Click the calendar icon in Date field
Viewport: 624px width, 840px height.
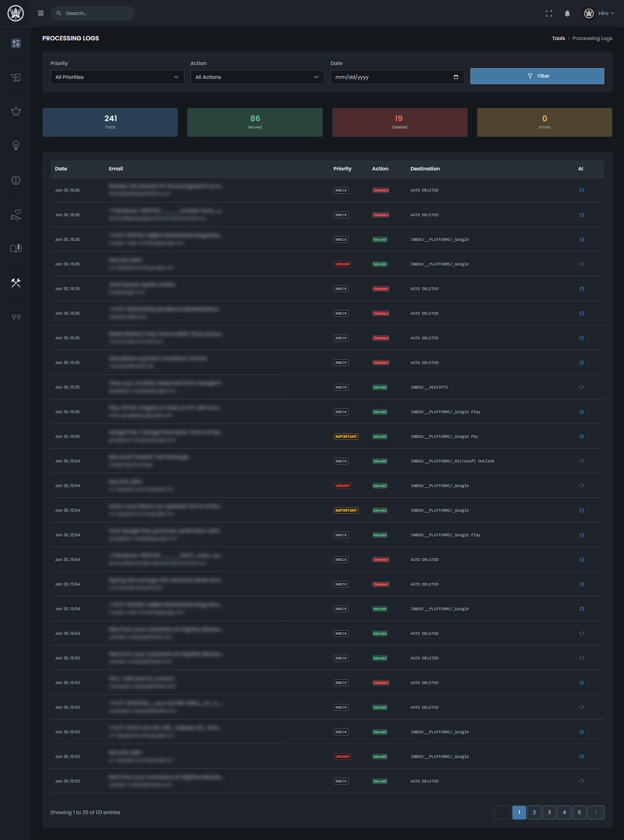(x=456, y=77)
